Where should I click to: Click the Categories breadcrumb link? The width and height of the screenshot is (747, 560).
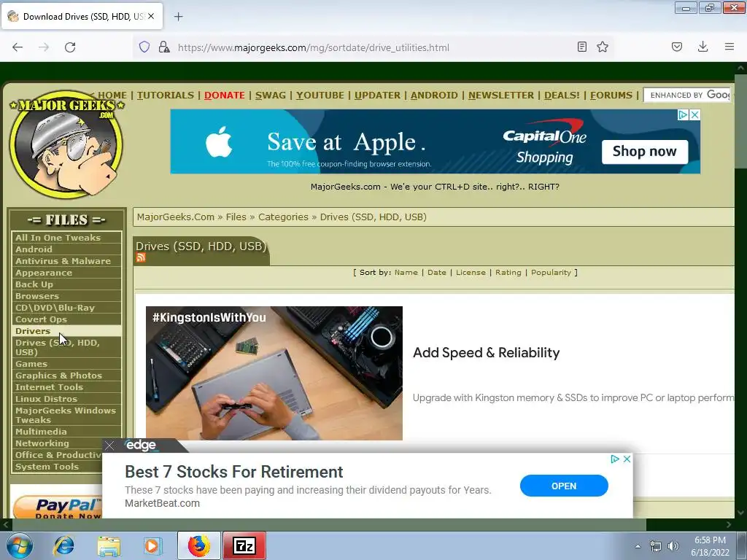(283, 217)
